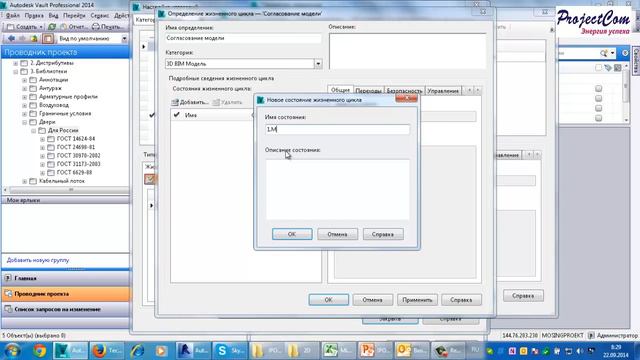Select the Граничные условия folder
The width and height of the screenshot is (640, 360).
point(64,113)
